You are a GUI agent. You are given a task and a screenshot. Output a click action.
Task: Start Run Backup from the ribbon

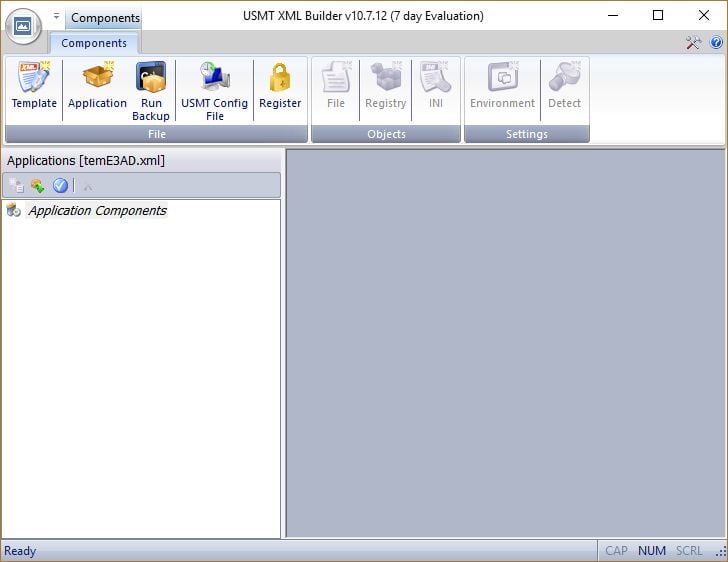151,91
